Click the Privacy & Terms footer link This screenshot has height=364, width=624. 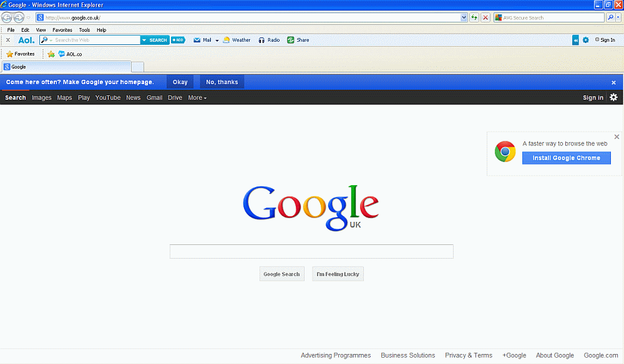tap(468, 355)
